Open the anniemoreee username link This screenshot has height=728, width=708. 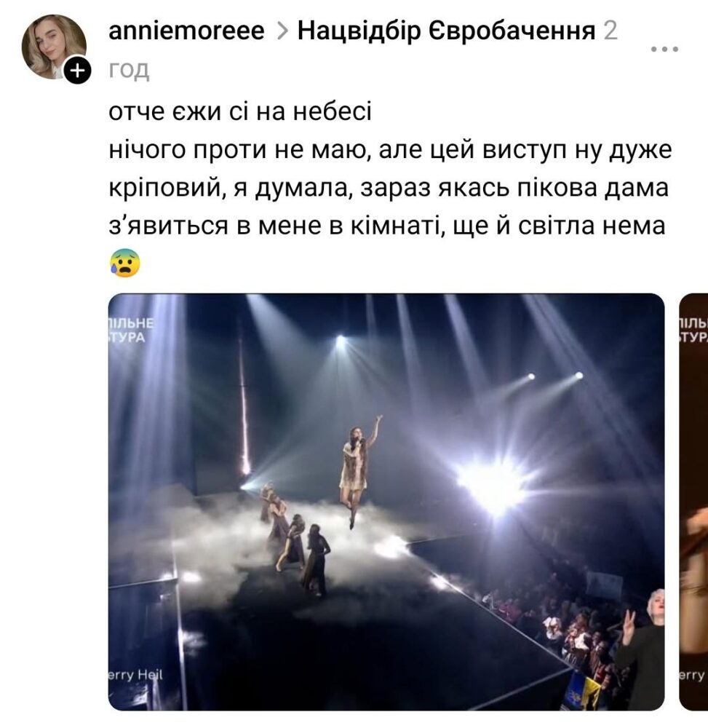click(x=186, y=31)
